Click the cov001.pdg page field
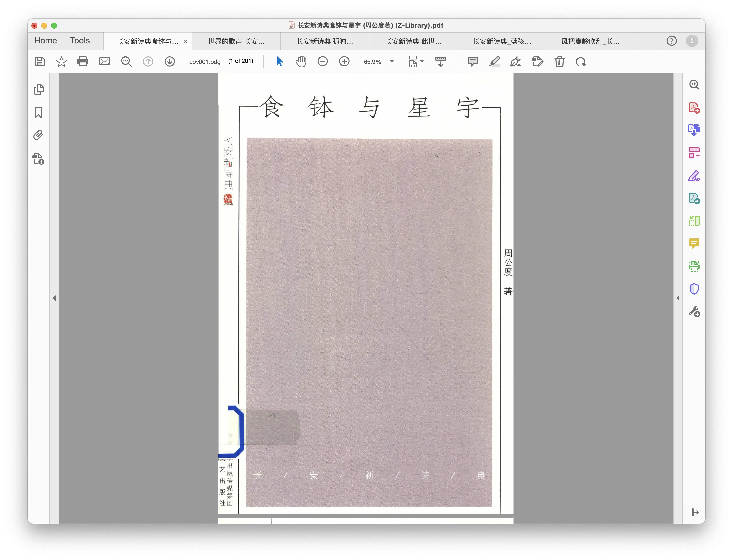 point(205,62)
